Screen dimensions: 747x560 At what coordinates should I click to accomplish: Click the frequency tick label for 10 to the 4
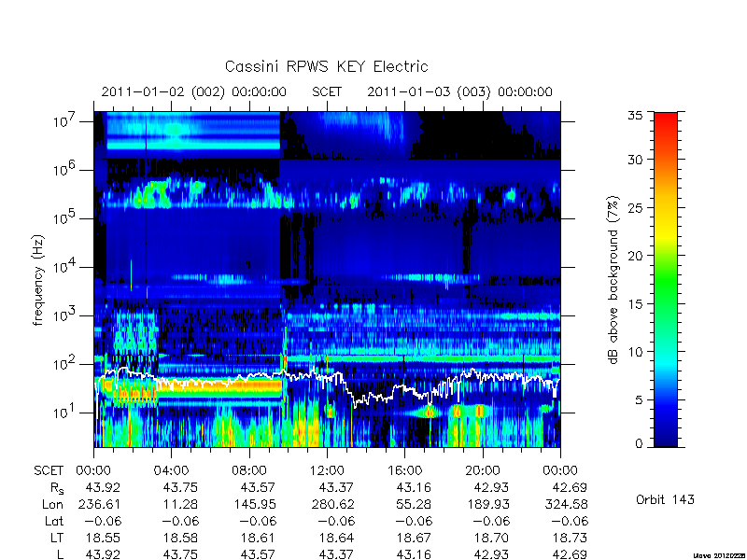tap(65, 266)
